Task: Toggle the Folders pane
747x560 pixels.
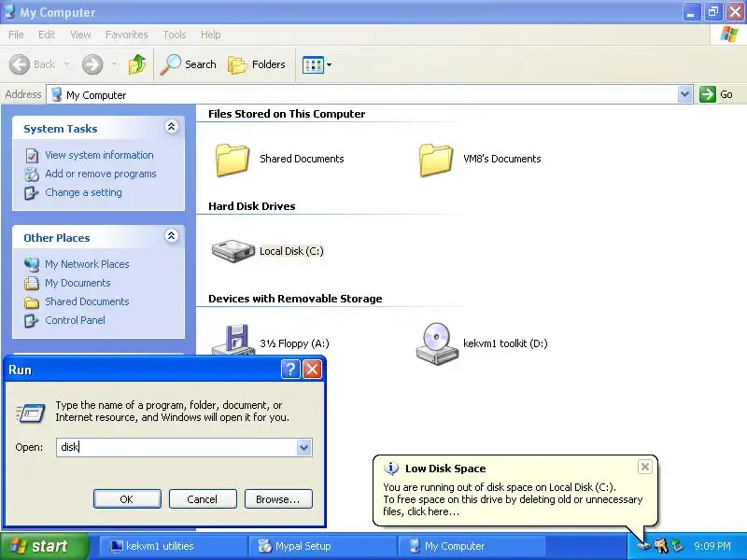Action: pyautogui.click(x=257, y=64)
